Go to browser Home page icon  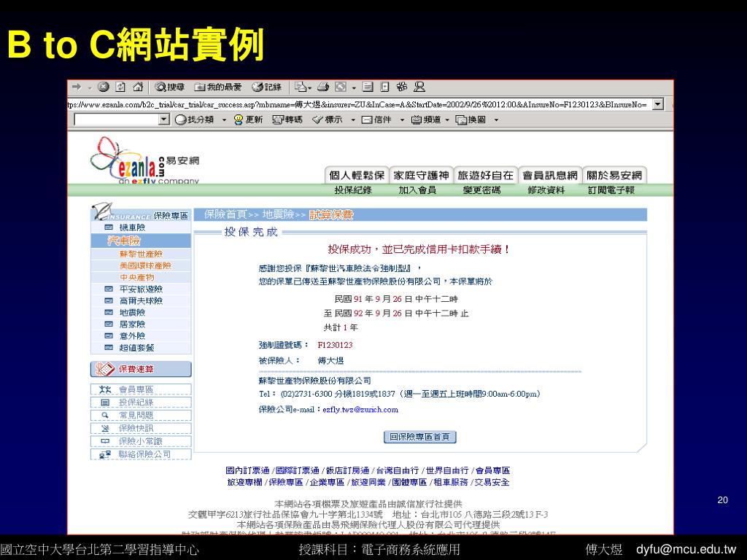click(x=138, y=87)
